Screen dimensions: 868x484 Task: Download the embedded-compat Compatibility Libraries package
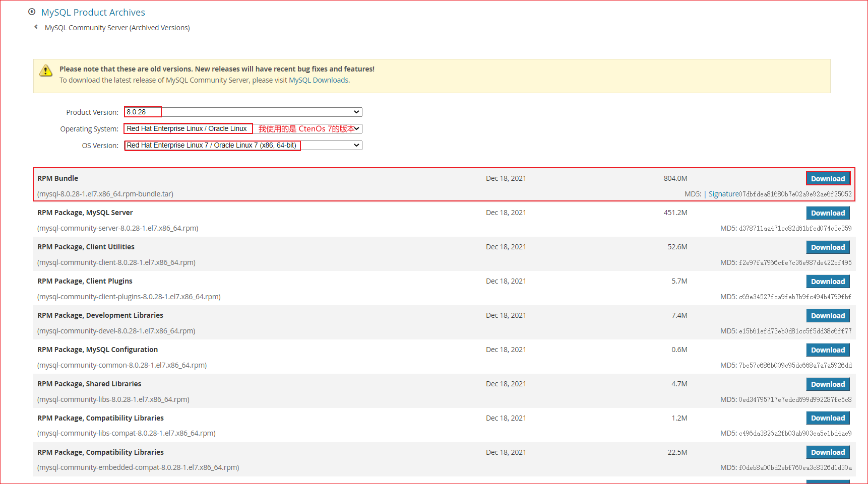coord(828,452)
